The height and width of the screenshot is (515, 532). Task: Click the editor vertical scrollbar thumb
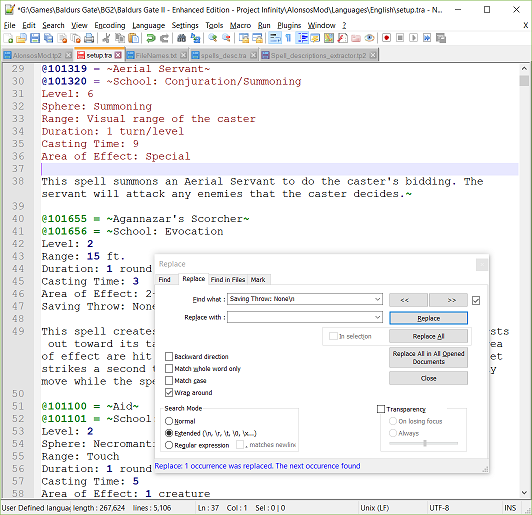525,80
